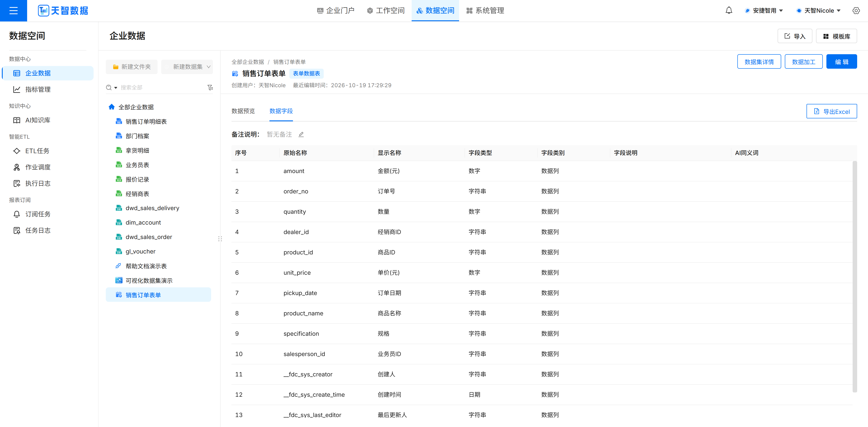Click the 导出Excel button
Viewport: 868px width, 427px height.
point(831,111)
